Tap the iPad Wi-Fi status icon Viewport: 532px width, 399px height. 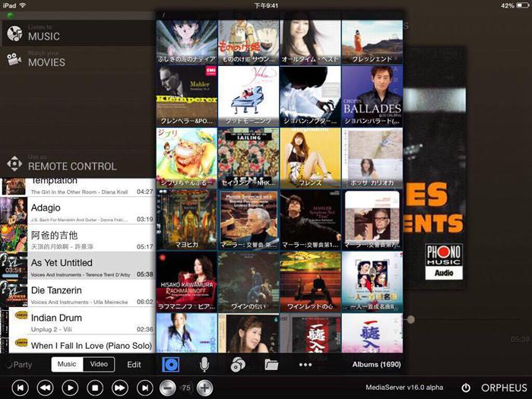pyautogui.click(x=22, y=5)
